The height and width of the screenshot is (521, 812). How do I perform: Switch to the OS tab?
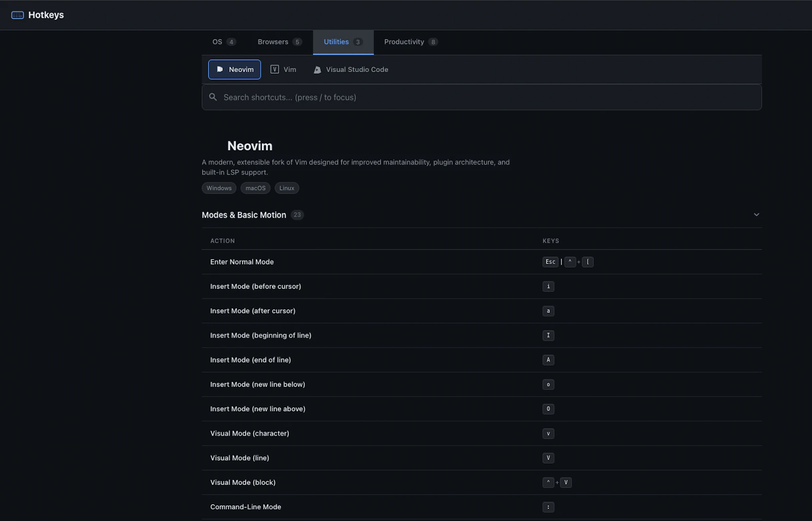[x=224, y=42]
